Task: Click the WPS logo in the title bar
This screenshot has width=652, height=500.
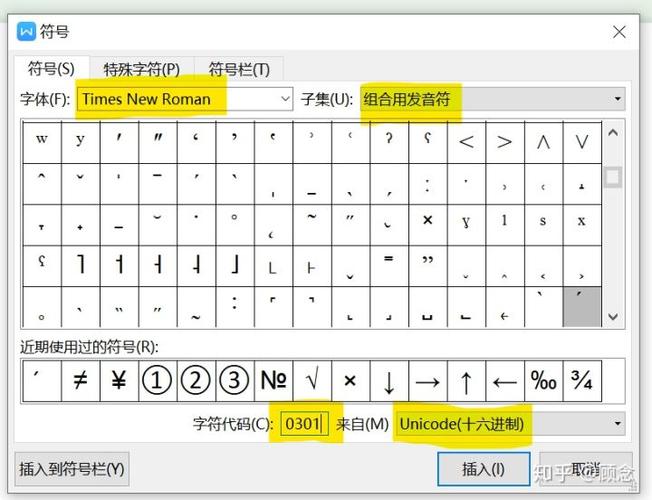Action: pyautogui.click(x=27, y=32)
